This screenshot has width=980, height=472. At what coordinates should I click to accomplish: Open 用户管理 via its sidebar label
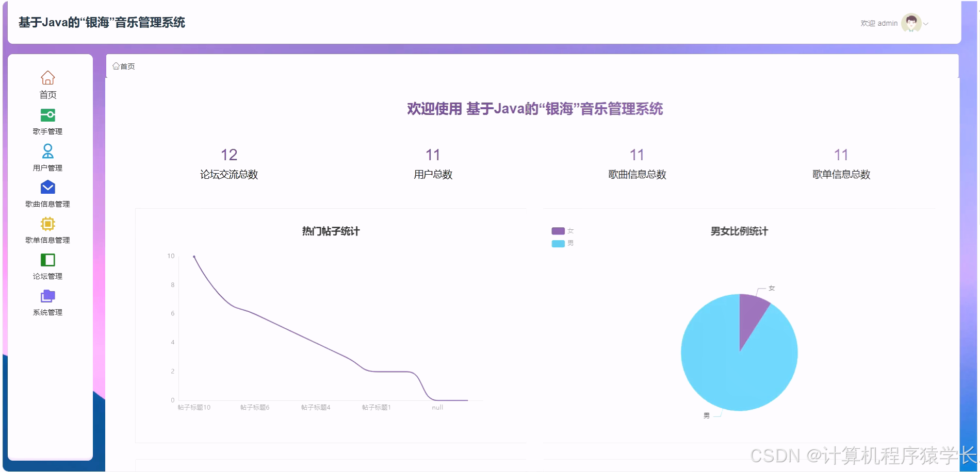tap(47, 167)
